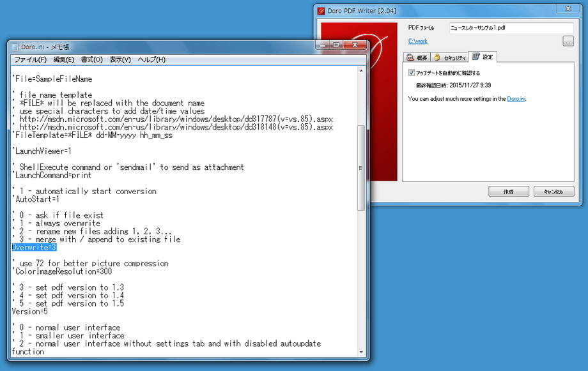Image resolution: width=588 pixels, height=371 pixels.
Task: Open the Doro.ini link
Action: click(x=516, y=99)
